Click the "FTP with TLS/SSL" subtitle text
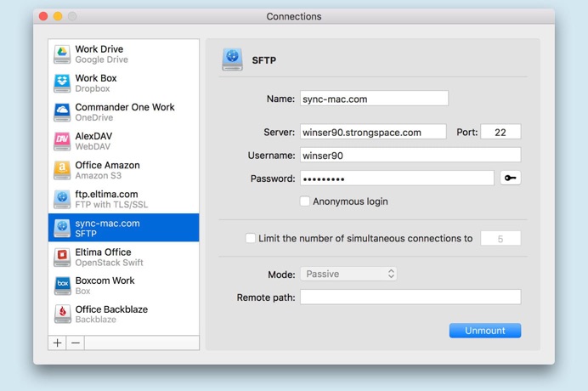 coord(111,205)
